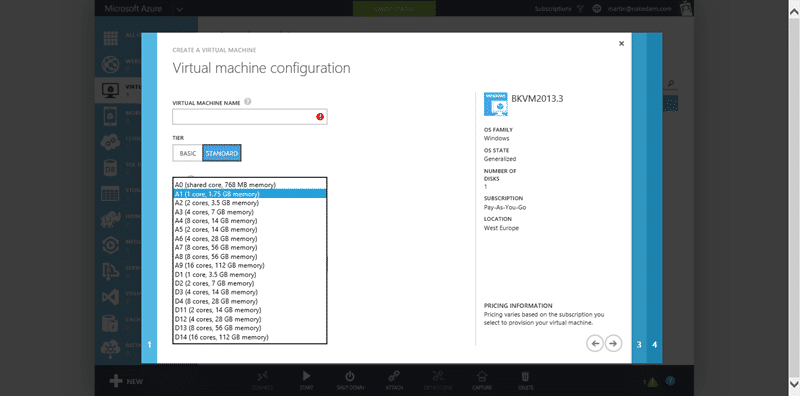This screenshot has width=800, height=396.
Task: Click the BKVM2013.3 image icon
Action: tap(495, 104)
